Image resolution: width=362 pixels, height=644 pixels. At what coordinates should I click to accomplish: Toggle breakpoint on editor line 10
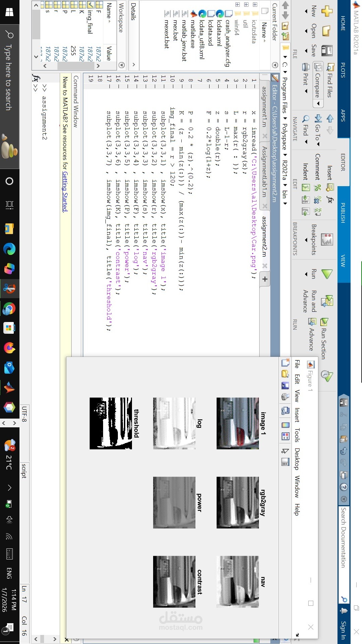pos(172,86)
